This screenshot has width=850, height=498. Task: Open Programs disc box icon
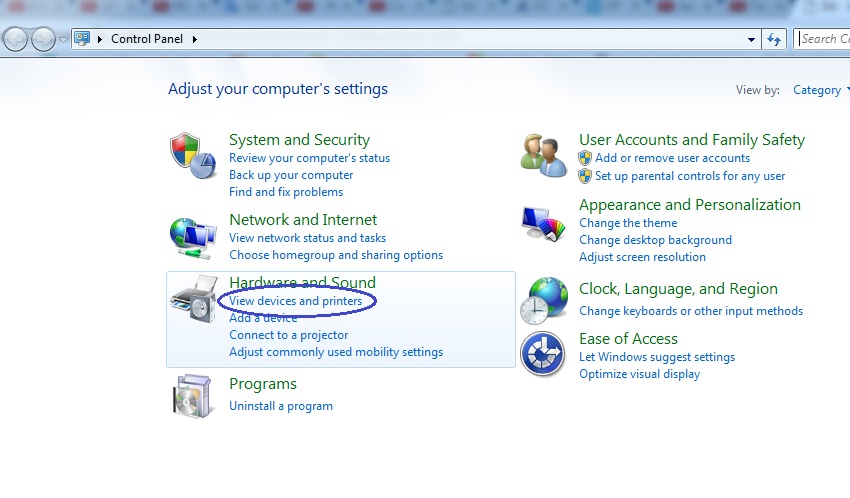192,396
